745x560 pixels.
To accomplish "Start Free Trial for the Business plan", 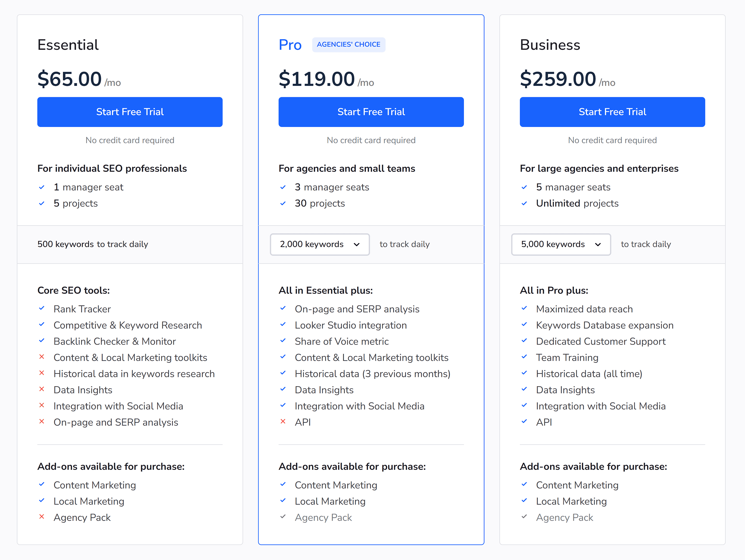I will 612,112.
